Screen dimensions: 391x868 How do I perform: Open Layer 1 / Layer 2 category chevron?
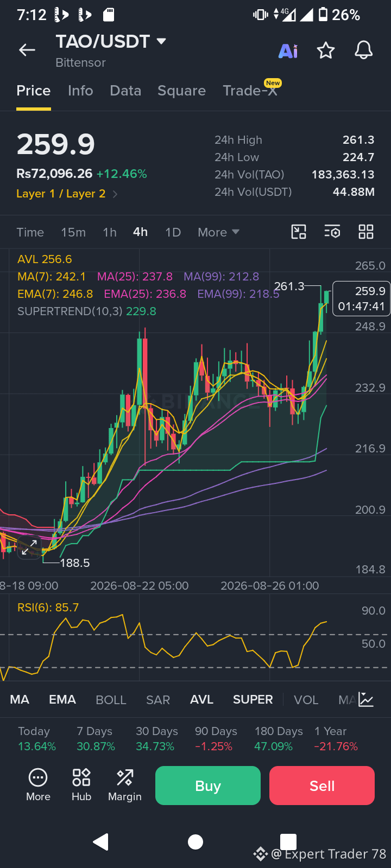pos(115,194)
